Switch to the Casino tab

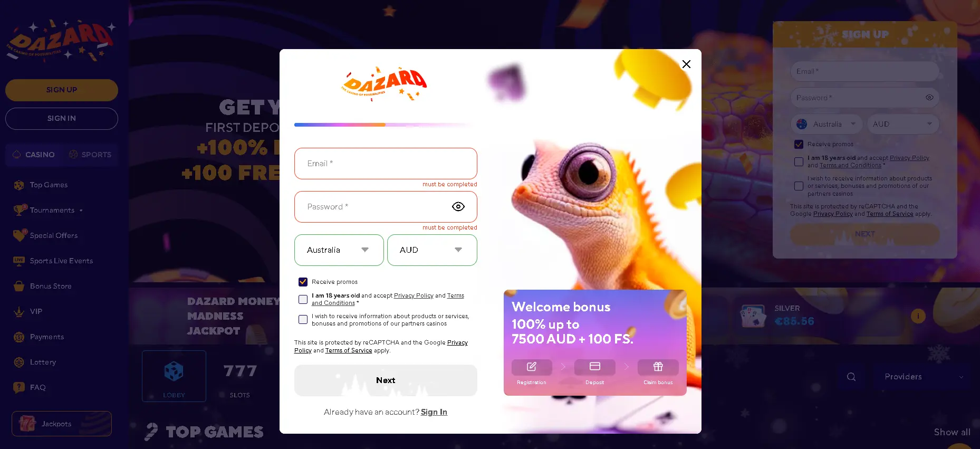tap(34, 155)
